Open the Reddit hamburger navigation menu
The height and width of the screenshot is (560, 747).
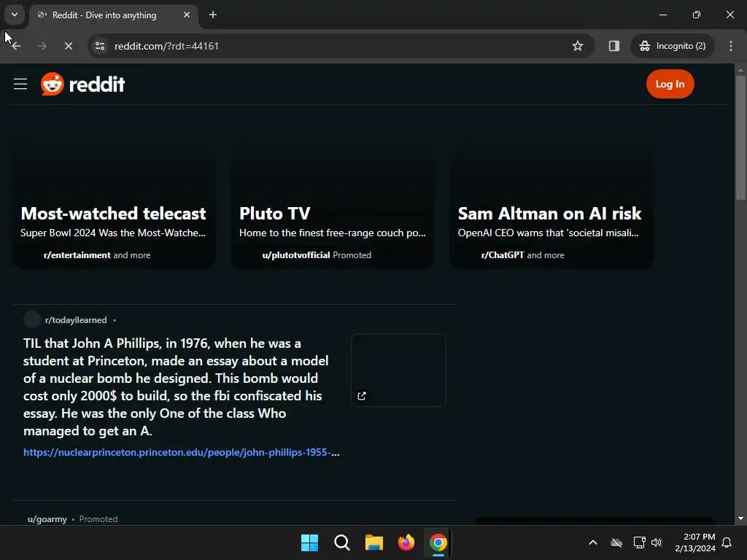click(x=20, y=85)
